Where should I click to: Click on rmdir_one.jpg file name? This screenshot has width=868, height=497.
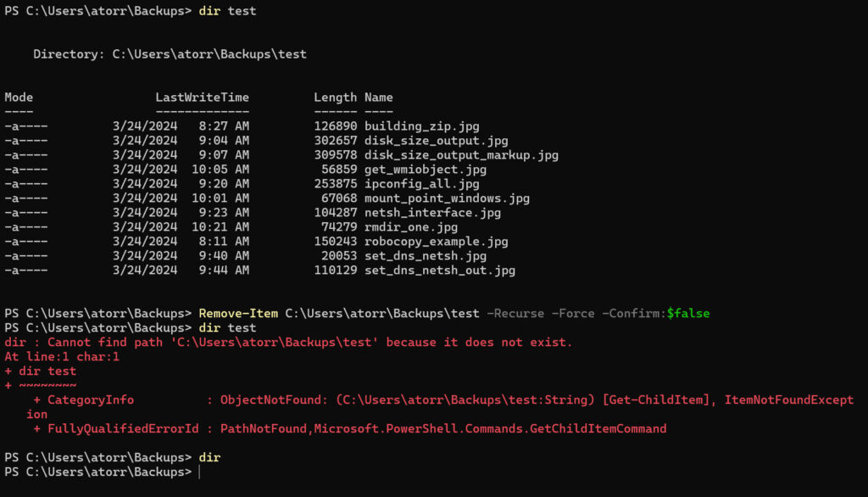[410, 227]
